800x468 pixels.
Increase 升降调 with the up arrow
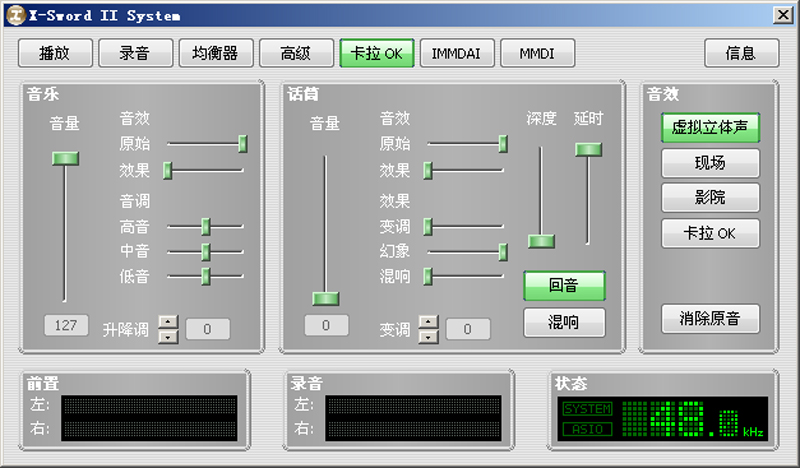pyautogui.click(x=169, y=322)
